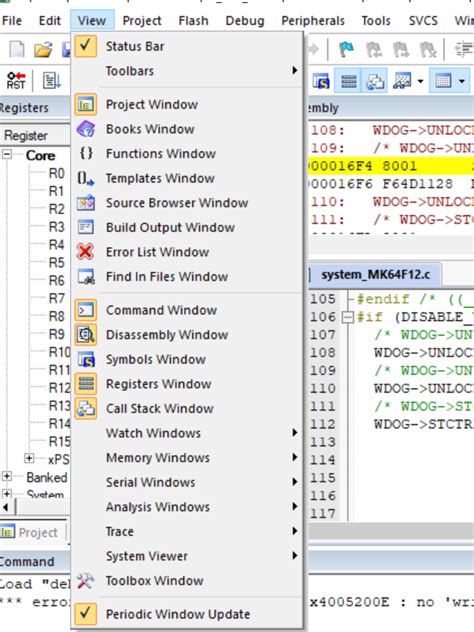Open the Books Window menu icon
474x632 pixels.
[x=86, y=129]
